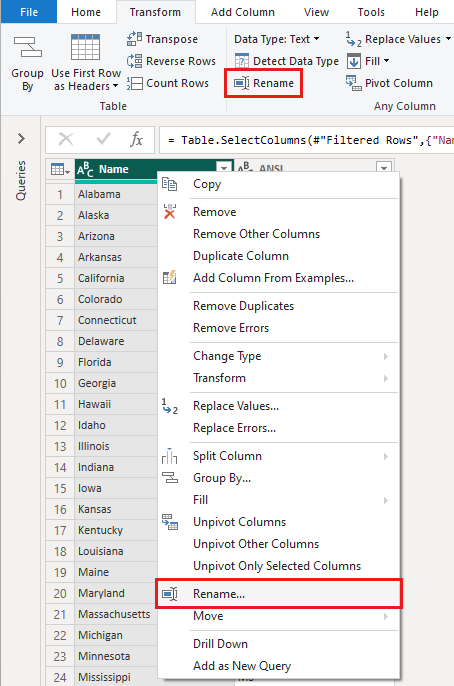The height and width of the screenshot is (686, 454).
Task: Click the Replace Values ribbon icon
Action: point(353,39)
